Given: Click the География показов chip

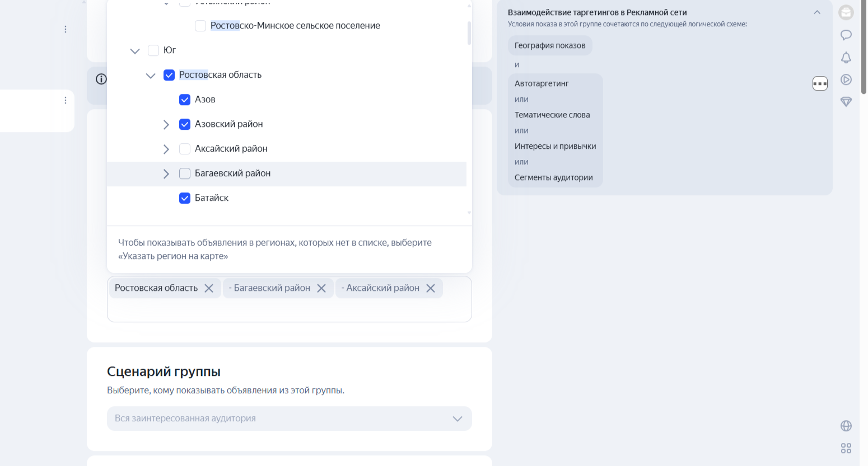Looking at the screenshot, I should (550, 45).
